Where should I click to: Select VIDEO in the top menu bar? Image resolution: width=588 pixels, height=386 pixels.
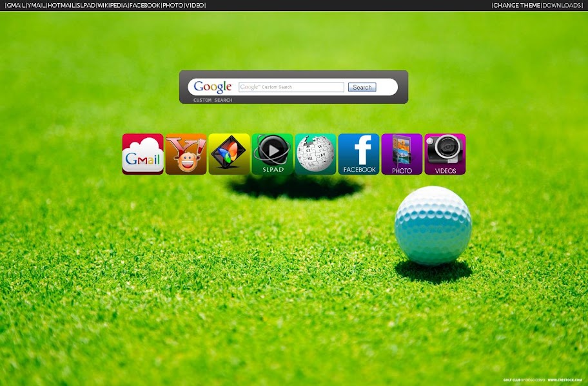coord(195,5)
